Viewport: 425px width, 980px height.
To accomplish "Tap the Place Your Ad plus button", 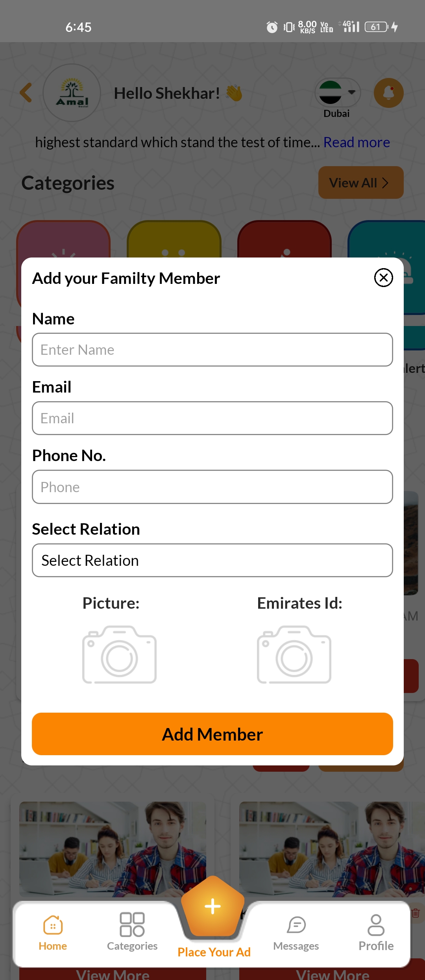I will click(213, 907).
